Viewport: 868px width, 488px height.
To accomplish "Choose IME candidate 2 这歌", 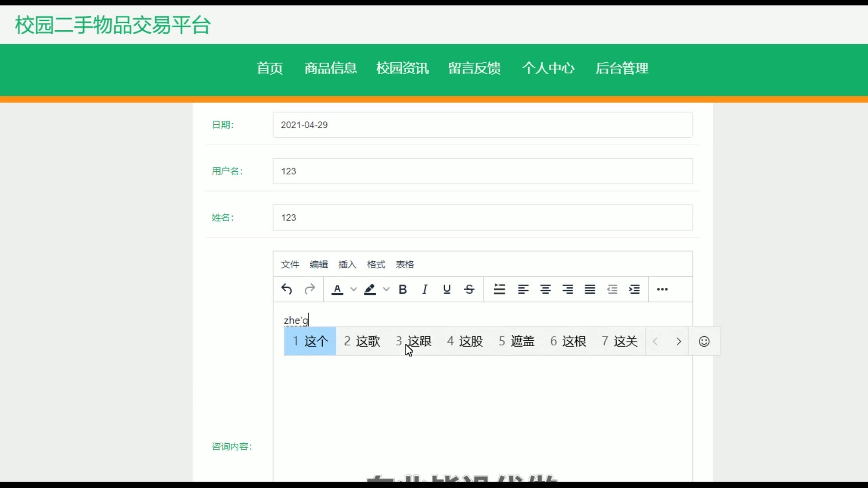I will [362, 341].
